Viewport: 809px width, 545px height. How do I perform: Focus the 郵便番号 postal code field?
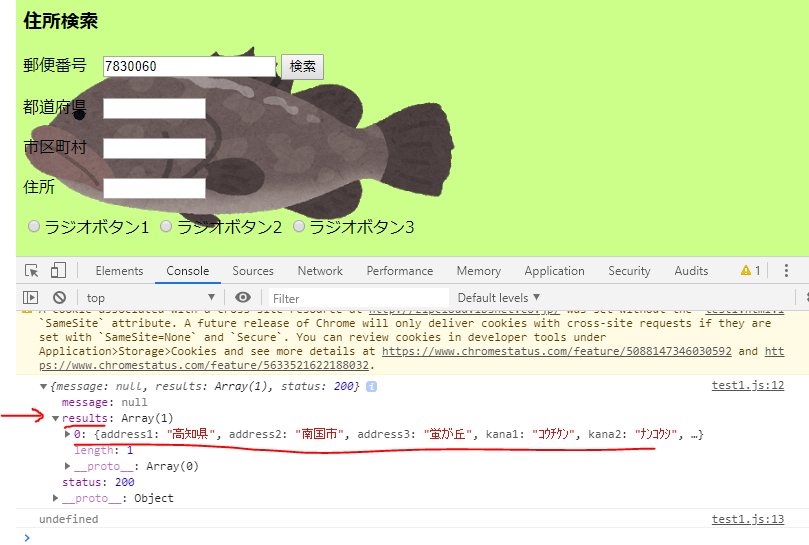pyautogui.click(x=189, y=67)
